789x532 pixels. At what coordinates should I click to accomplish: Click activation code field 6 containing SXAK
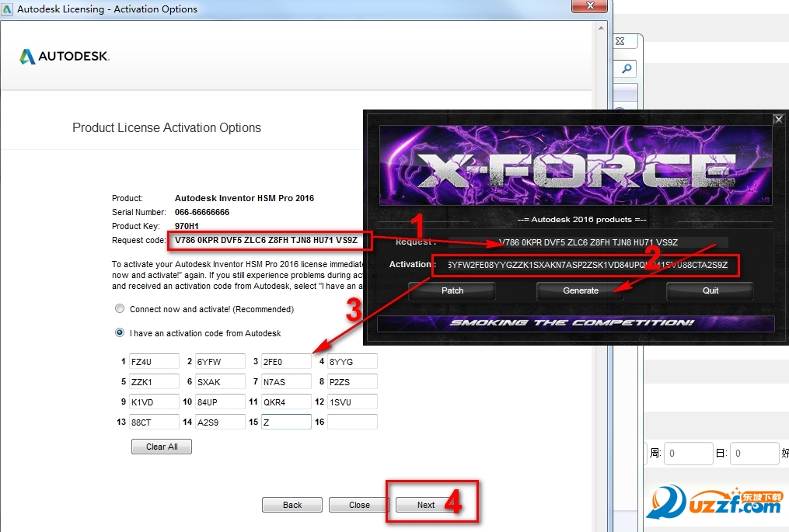[x=221, y=381]
